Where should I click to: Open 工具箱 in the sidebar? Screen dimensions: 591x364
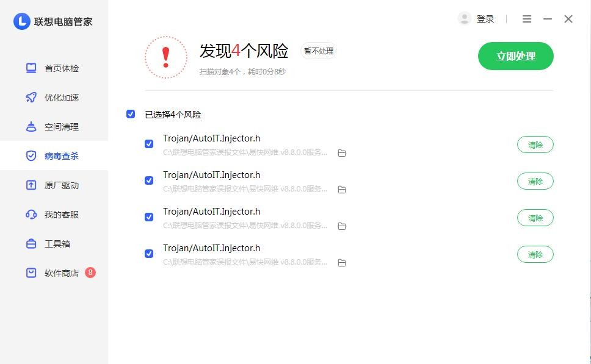[x=54, y=243]
